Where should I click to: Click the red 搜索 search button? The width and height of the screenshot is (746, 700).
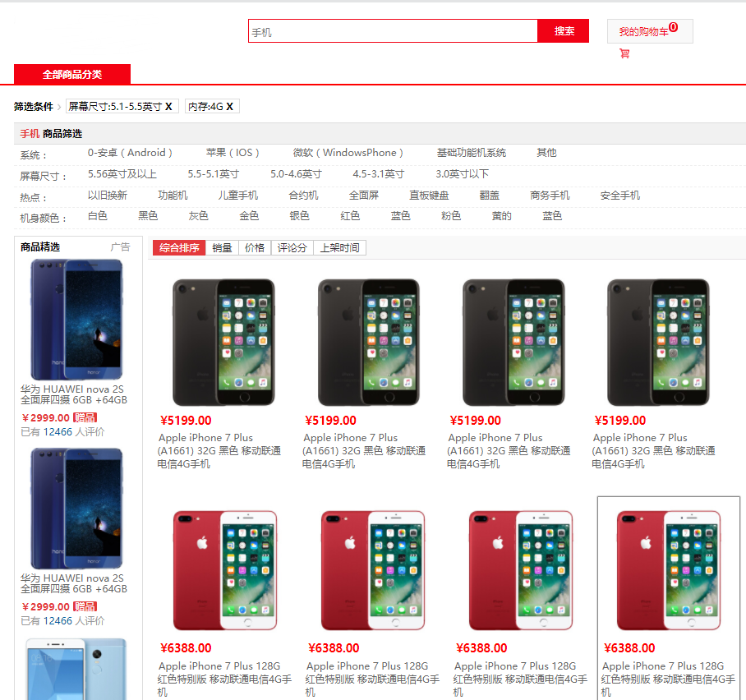(564, 31)
